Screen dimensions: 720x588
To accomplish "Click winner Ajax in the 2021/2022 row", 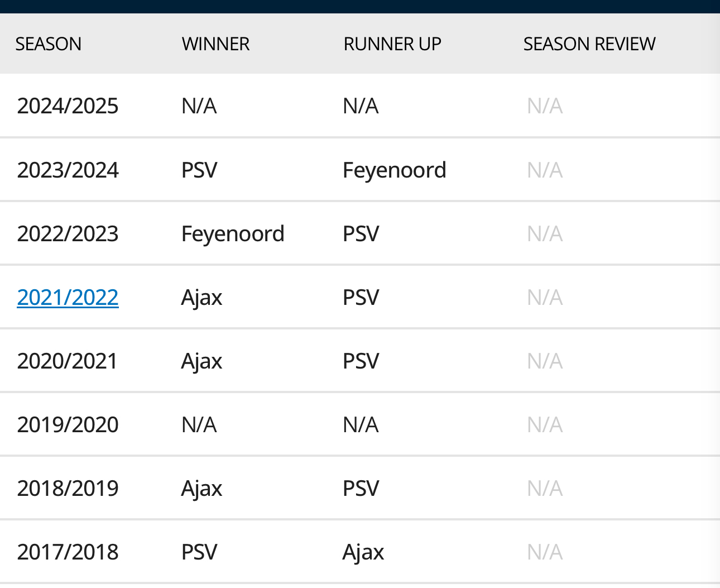I will pos(201,298).
